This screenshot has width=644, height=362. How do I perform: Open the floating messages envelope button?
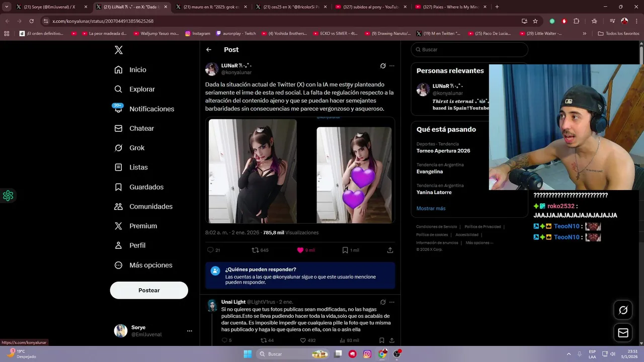pyautogui.click(x=623, y=333)
